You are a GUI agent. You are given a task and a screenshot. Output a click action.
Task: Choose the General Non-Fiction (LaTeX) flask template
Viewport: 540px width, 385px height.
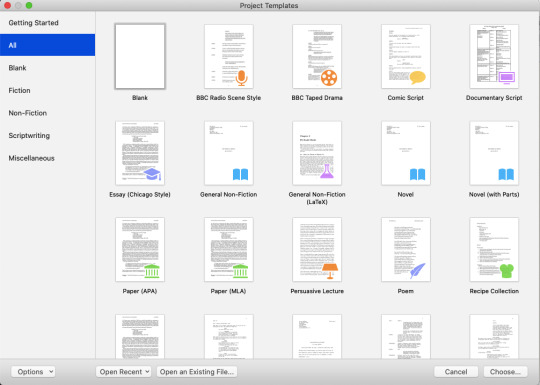[317, 153]
